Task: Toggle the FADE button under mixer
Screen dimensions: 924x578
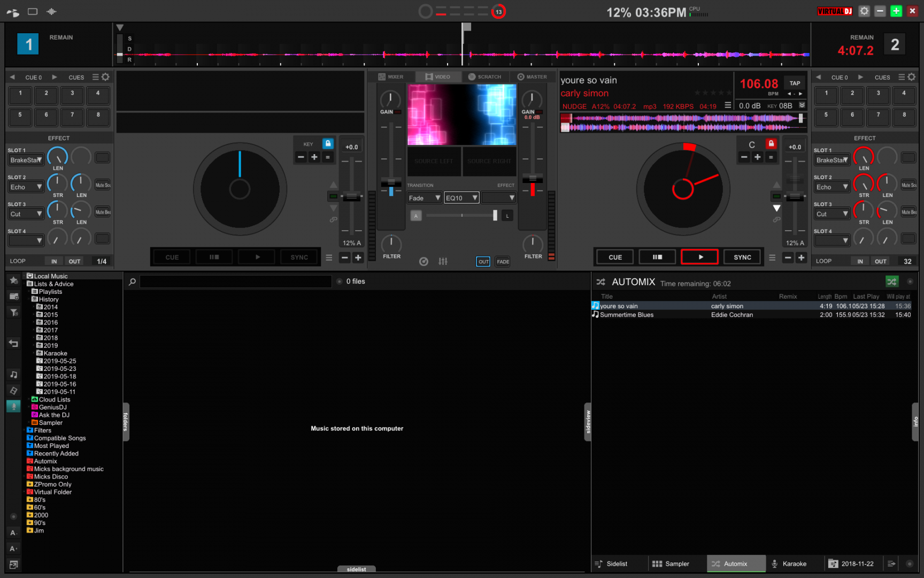Action: coord(503,262)
